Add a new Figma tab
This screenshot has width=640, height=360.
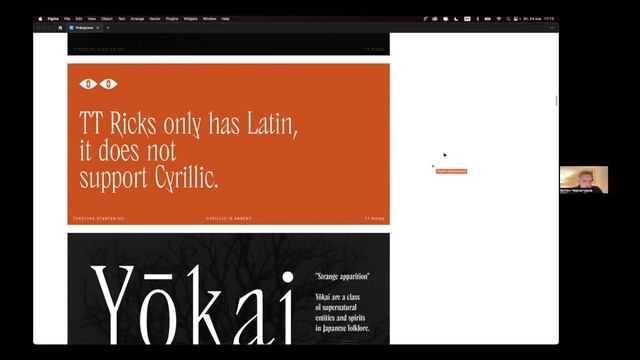coord(108,28)
